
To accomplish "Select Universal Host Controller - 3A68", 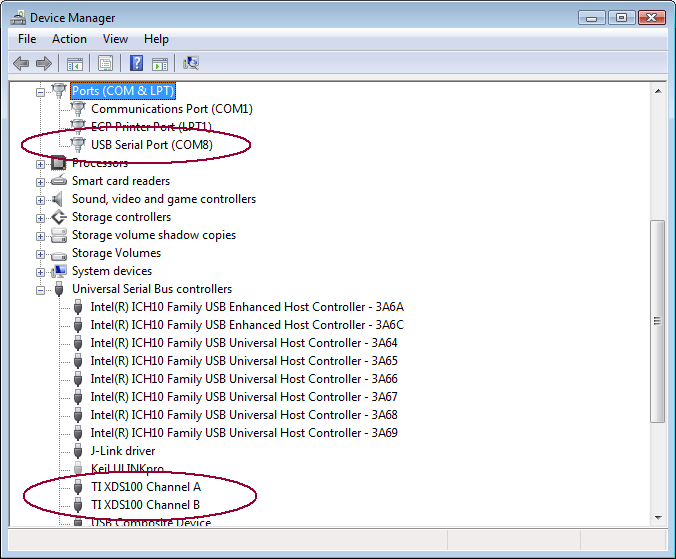I will click(244, 415).
